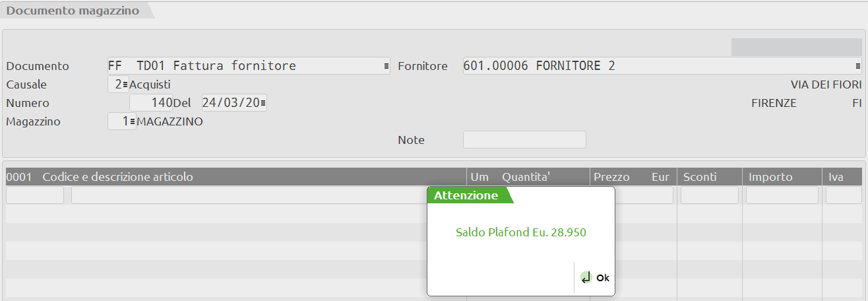The width and height of the screenshot is (868, 301).
Task: Open the Documento type list selector
Action: [386, 66]
